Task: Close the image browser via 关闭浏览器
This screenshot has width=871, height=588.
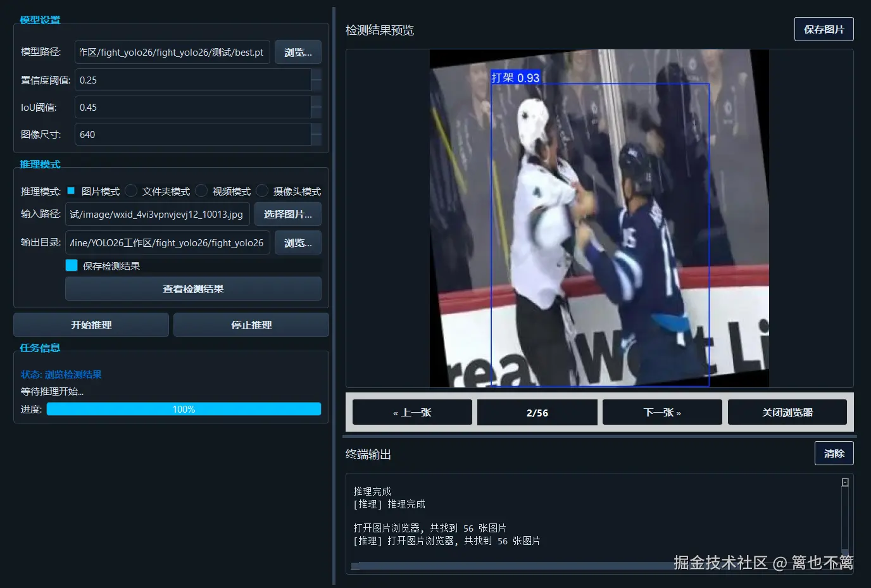Action: click(x=787, y=412)
